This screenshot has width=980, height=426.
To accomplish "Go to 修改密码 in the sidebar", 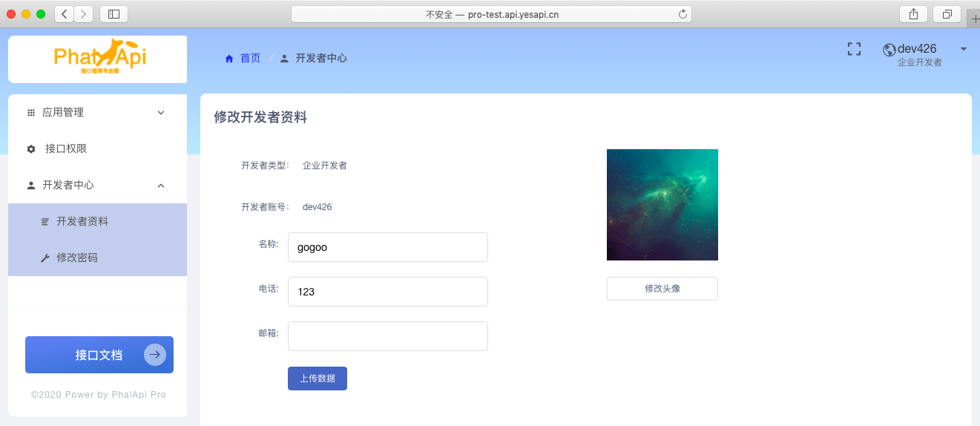I will (77, 258).
